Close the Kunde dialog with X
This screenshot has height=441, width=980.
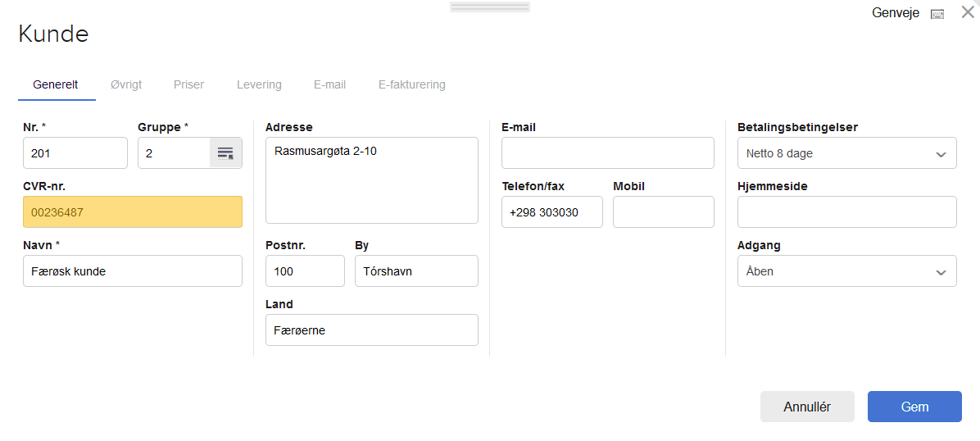(968, 13)
